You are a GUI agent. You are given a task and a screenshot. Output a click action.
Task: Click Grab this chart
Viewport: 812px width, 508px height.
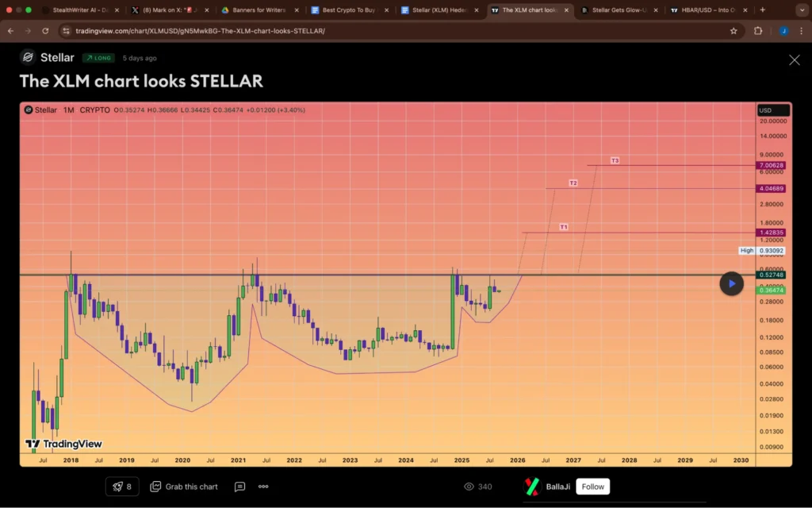[184, 487]
